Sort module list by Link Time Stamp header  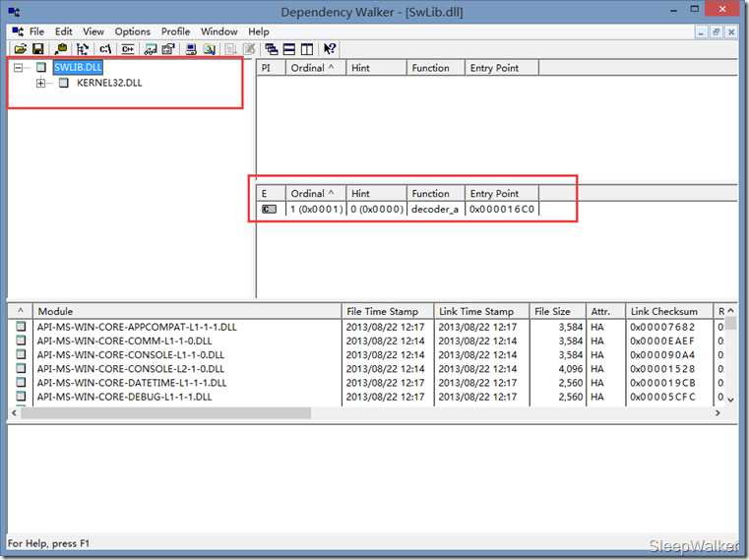point(481,311)
